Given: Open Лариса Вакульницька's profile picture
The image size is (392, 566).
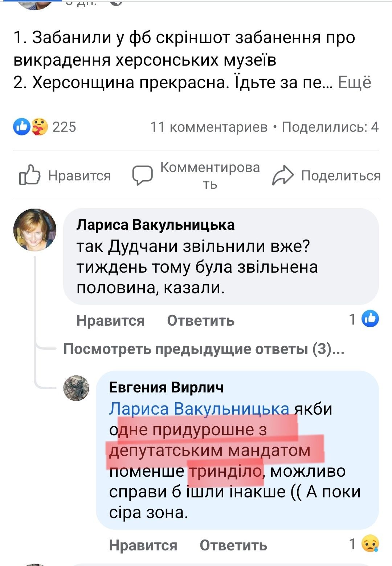Looking at the screenshot, I should (35, 230).
